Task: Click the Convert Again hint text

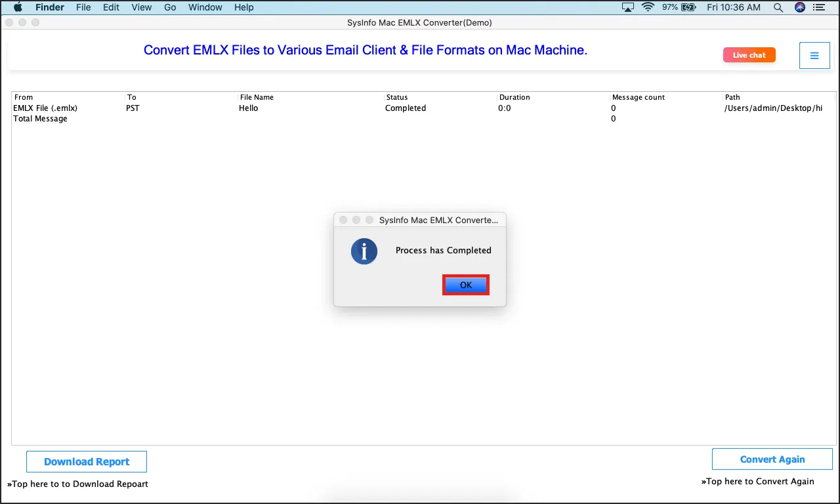Action: tap(758, 482)
